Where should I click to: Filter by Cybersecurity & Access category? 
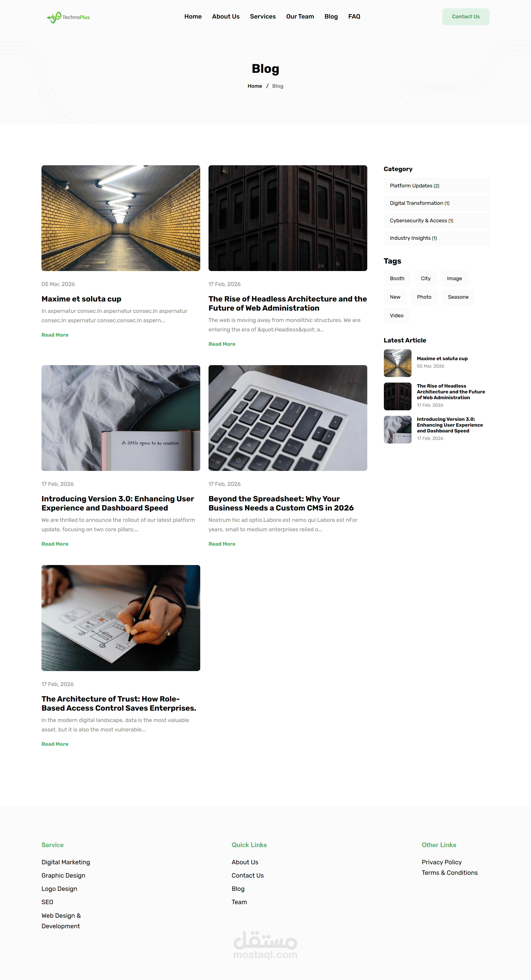436,221
